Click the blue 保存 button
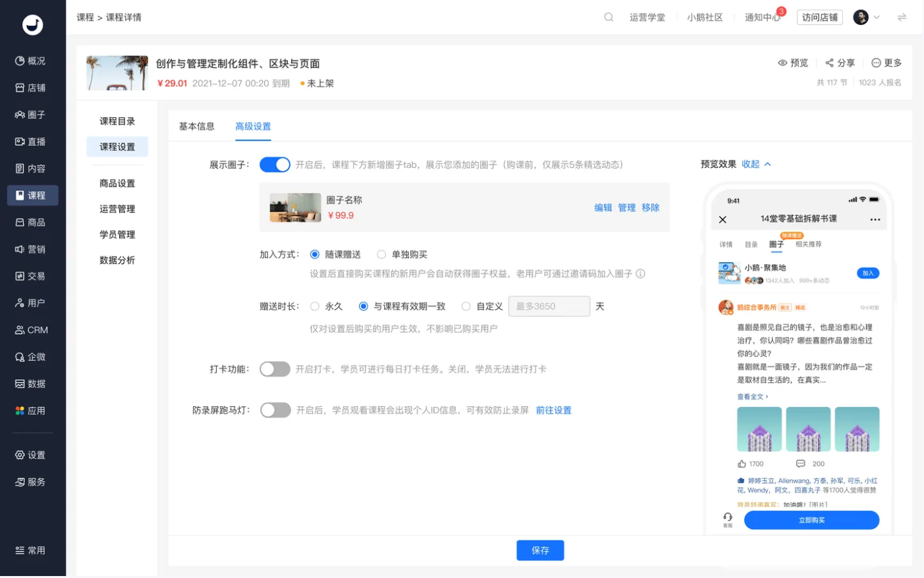 (540, 550)
